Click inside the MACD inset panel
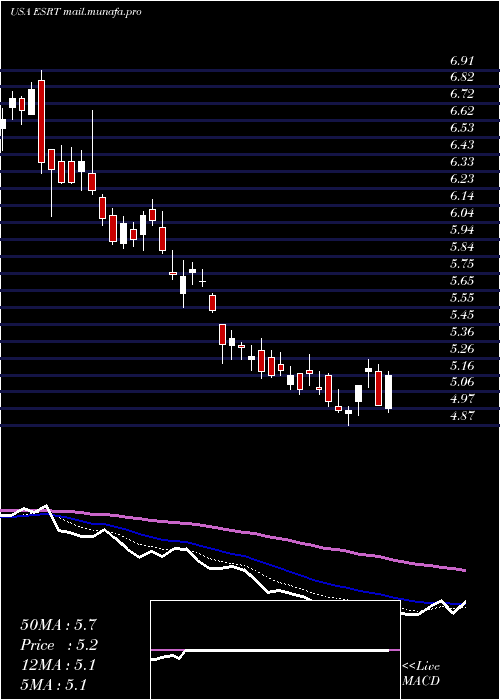Screen dimensions: 500x700 pyautogui.click(x=275, y=650)
